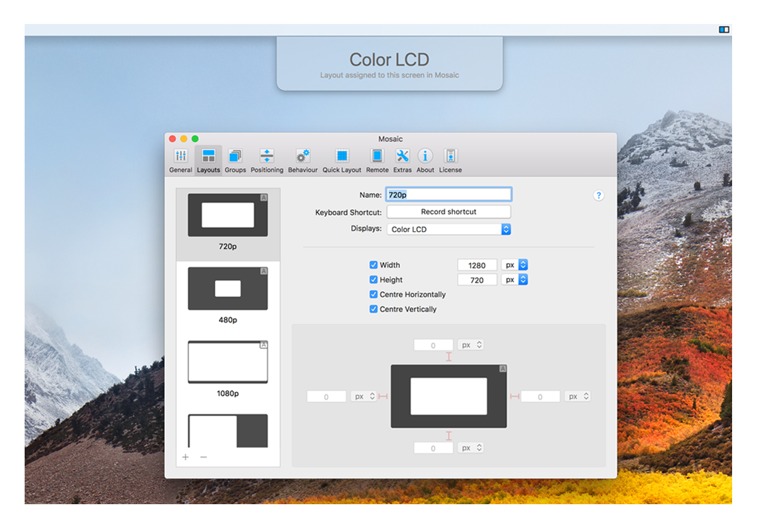Open the Extras pane
The image size is (758, 532).
402,160
